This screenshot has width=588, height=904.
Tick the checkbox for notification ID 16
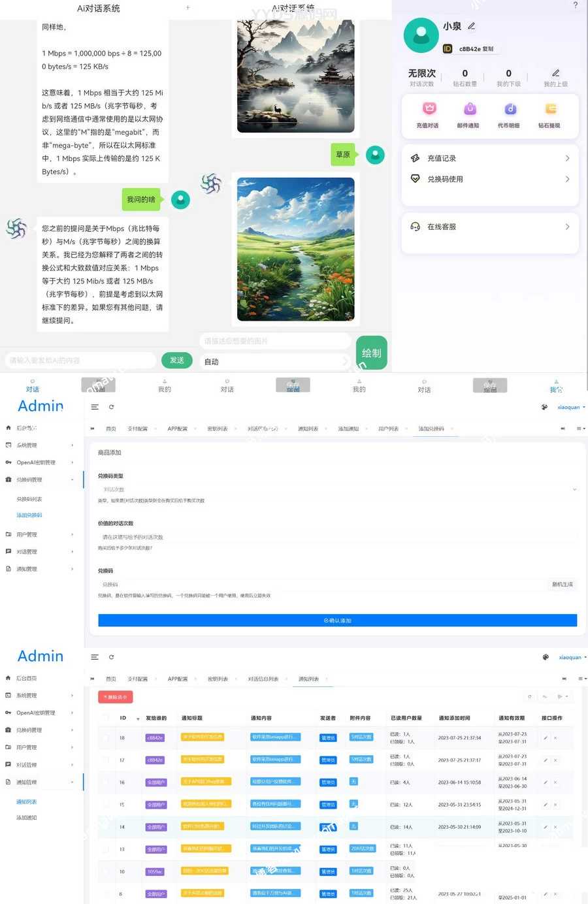(x=105, y=783)
